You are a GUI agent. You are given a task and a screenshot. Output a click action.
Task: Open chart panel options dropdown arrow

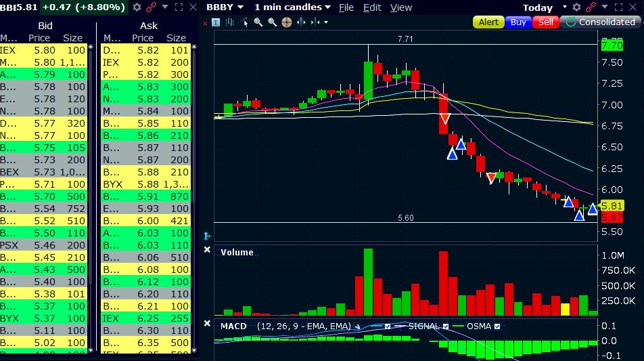click(605, 7)
